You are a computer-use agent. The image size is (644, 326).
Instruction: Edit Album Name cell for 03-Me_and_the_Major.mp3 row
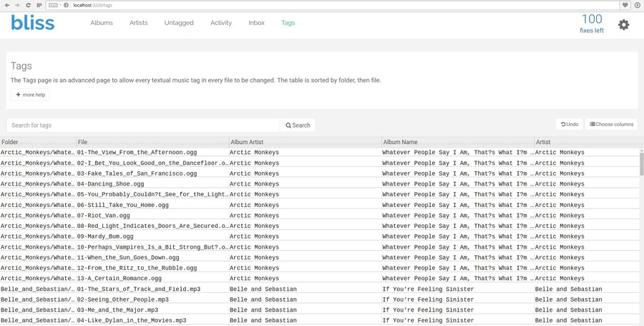click(x=458, y=310)
